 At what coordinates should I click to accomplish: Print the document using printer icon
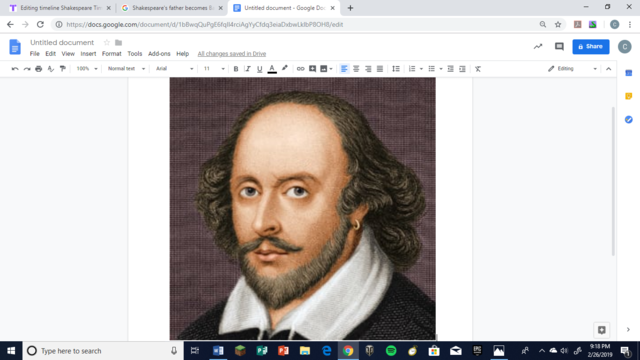(39, 69)
